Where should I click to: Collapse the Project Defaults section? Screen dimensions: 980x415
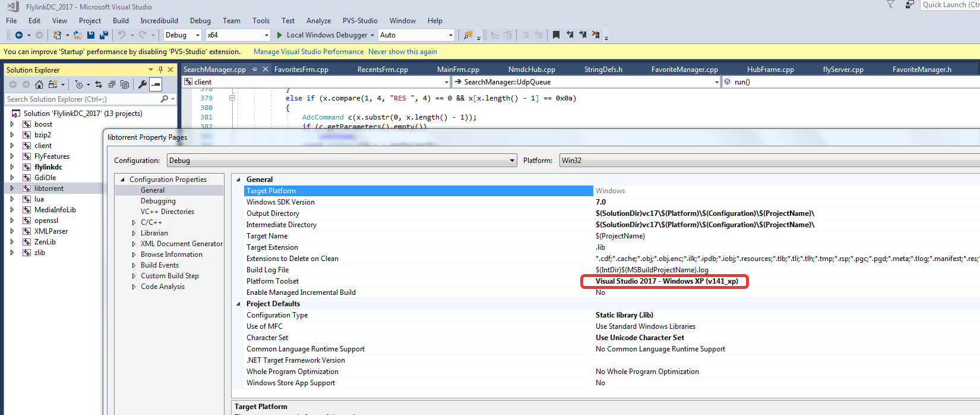(239, 304)
